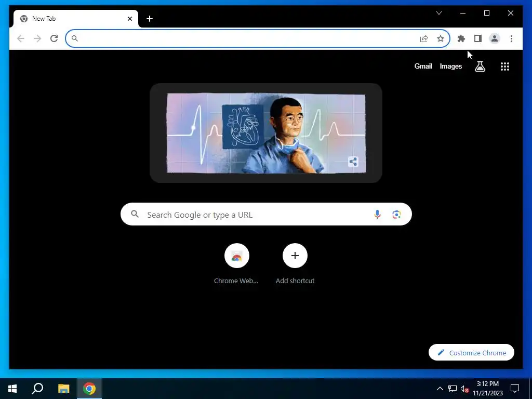Close the New Tab tab
Viewport: 532px width, 399px height.
click(129, 19)
